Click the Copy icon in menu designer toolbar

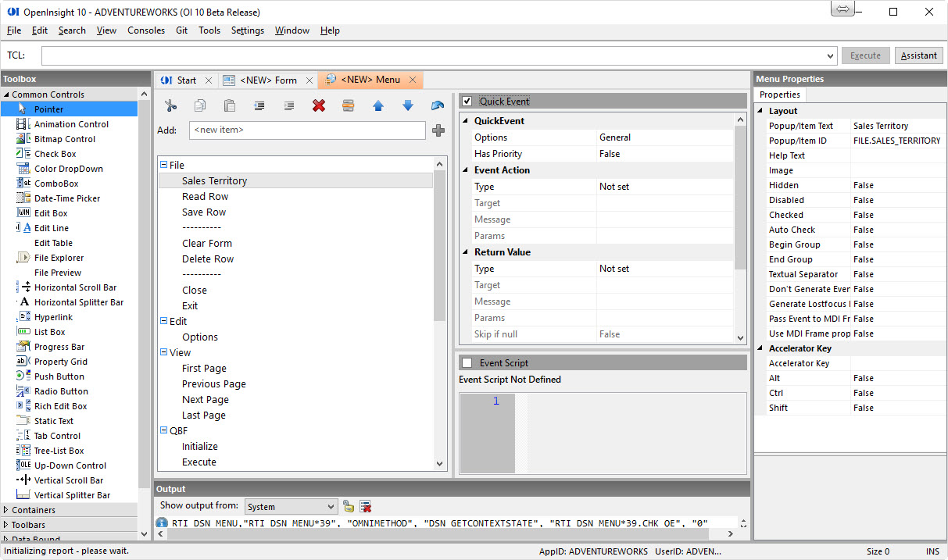[200, 105]
